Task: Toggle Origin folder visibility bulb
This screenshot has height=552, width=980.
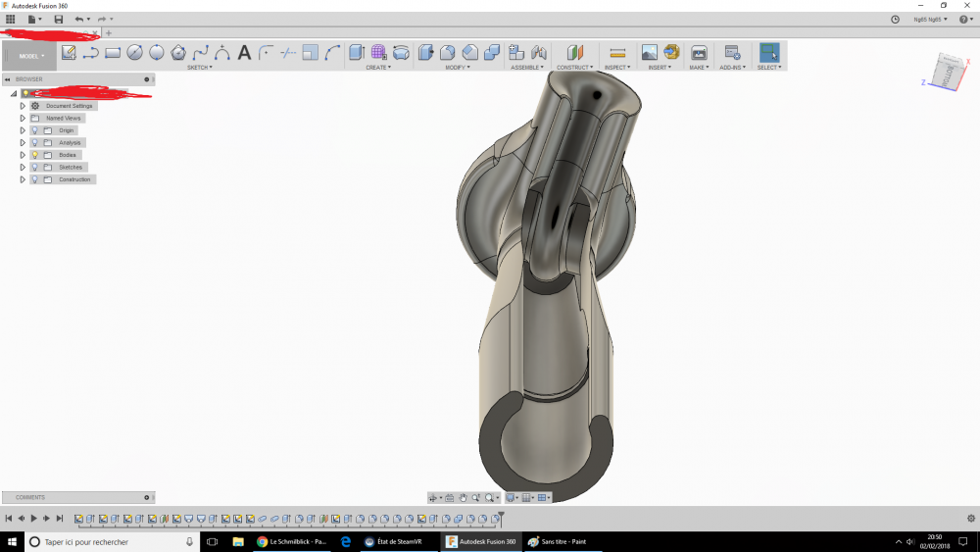Action: [34, 130]
